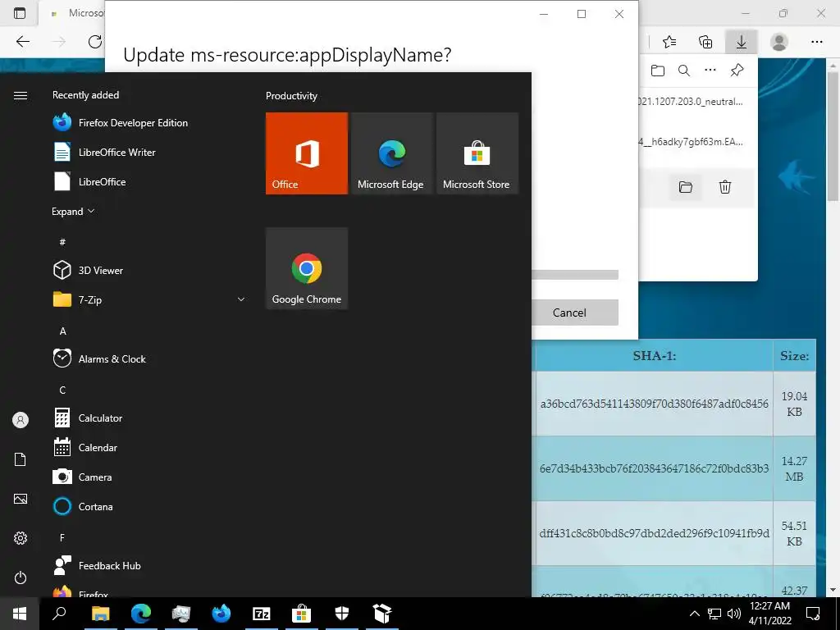This screenshot has width=840, height=630.
Task: Expand the Recently added list
Action: 73,211
